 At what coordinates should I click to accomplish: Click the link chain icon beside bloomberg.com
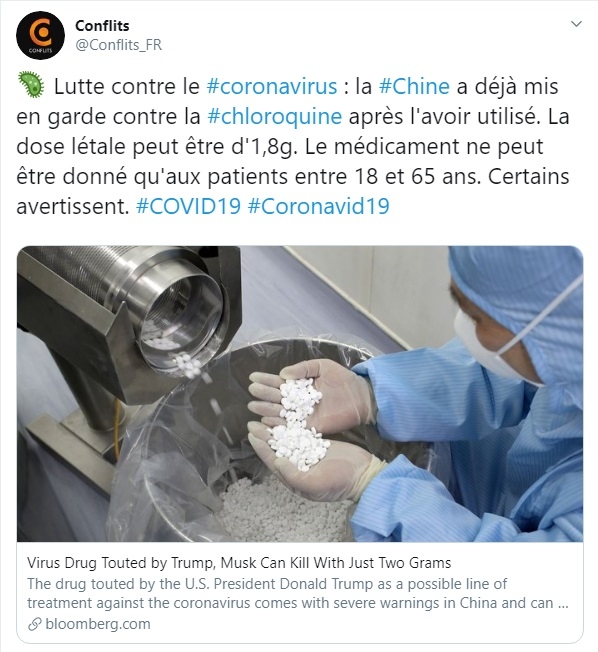click(x=35, y=625)
